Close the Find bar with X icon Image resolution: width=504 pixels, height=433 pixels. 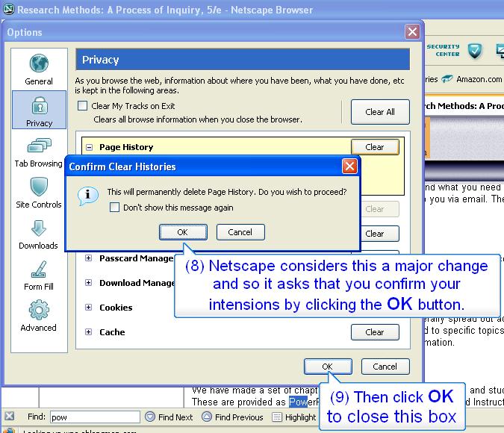click(9, 417)
